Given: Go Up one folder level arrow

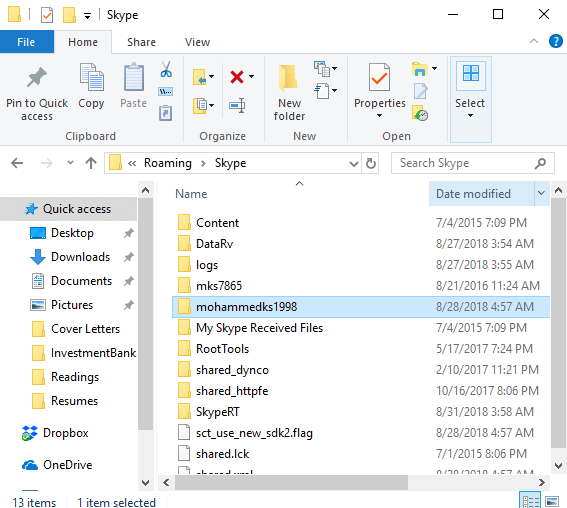Looking at the screenshot, I should [x=91, y=163].
